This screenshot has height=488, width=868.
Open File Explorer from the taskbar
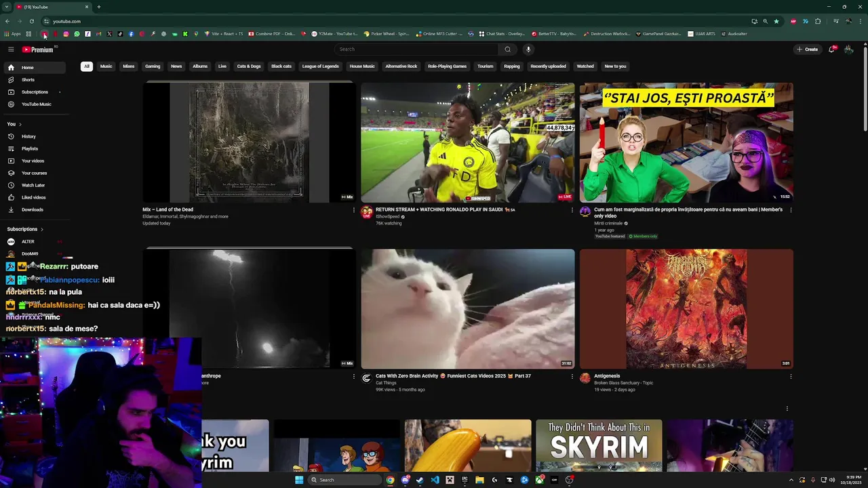click(x=479, y=480)
